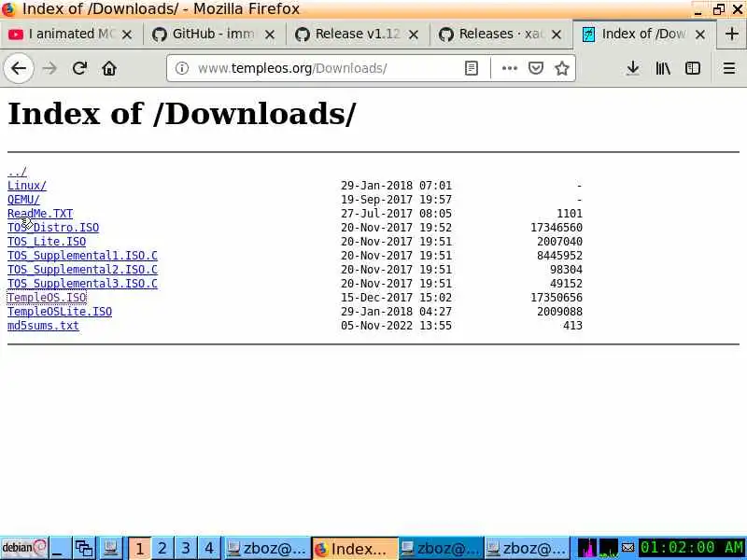Click the 01:02:00 AM clock
Viewport: 747px width, 560px height.
[692, 548]
